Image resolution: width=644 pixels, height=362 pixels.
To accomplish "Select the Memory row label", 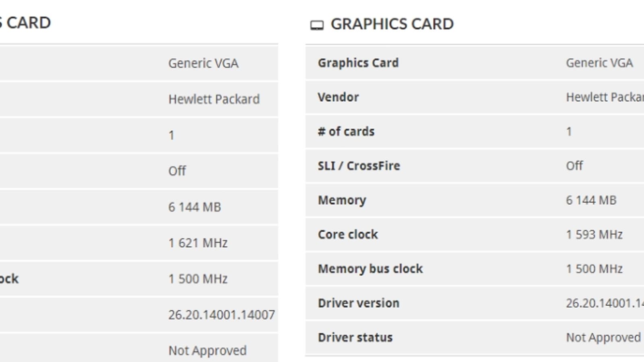I will click(342, 200).
